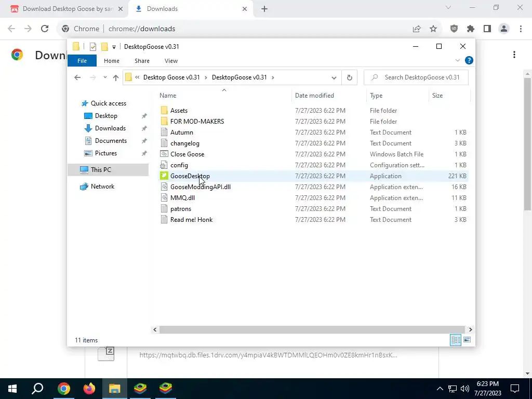Click the Search DesktopGoose v0.31 field
This screenshot has width=532, height=399.
coord(416,77)
